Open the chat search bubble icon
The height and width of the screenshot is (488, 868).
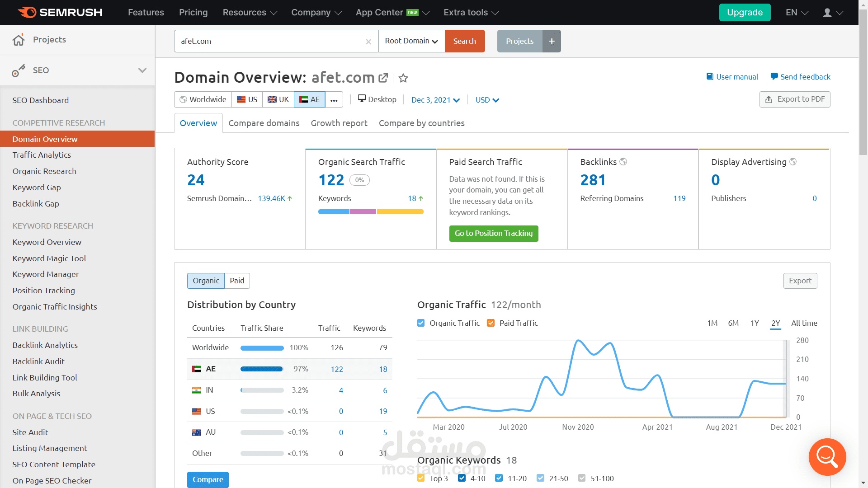click(827, 457)
